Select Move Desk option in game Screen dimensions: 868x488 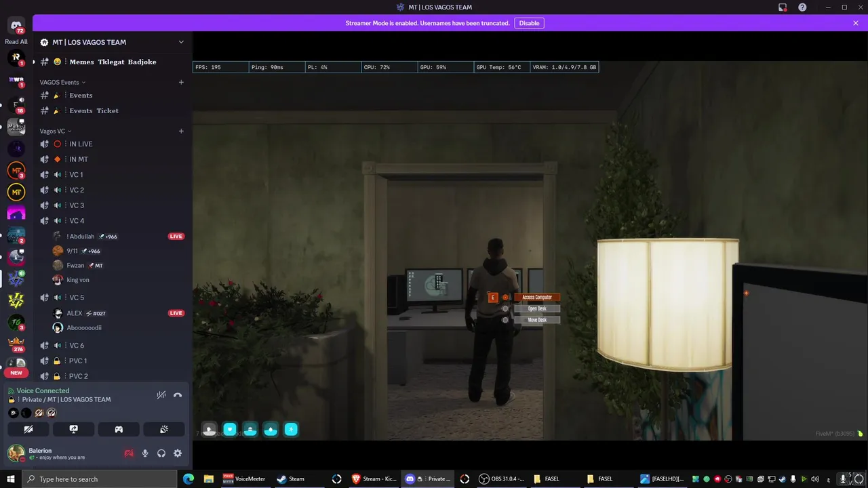coord(536,320)
